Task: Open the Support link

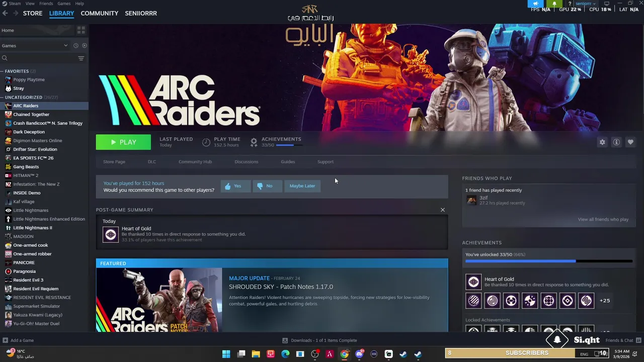Action: coord(326,162)
